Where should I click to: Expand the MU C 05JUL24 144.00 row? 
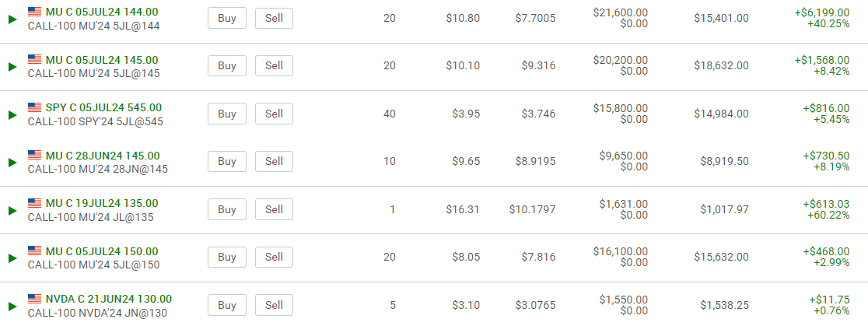tap(12, 19)
